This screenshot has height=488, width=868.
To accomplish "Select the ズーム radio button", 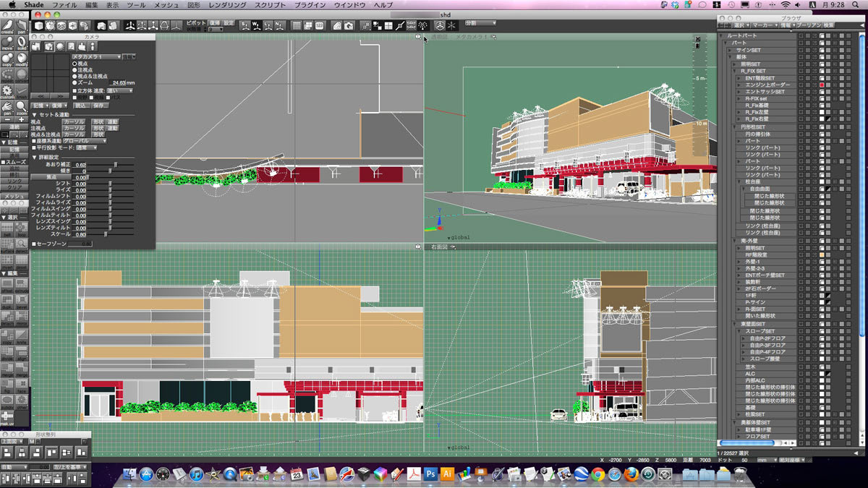I will point(75,82).
